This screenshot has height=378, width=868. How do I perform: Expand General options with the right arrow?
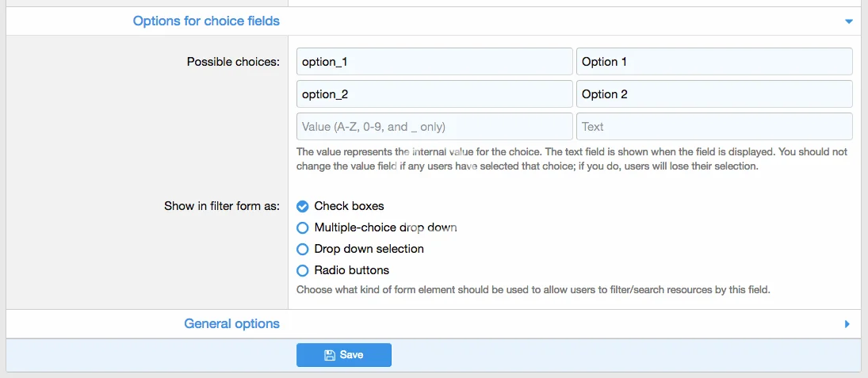coord(847,324)
